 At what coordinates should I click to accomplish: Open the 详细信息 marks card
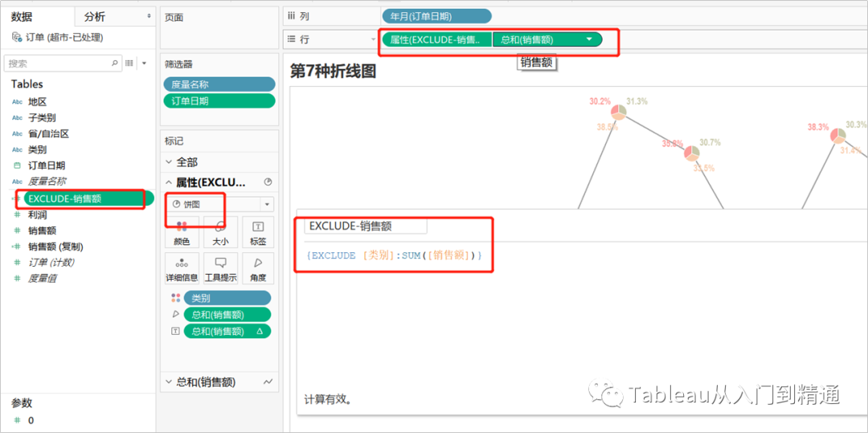182,268
